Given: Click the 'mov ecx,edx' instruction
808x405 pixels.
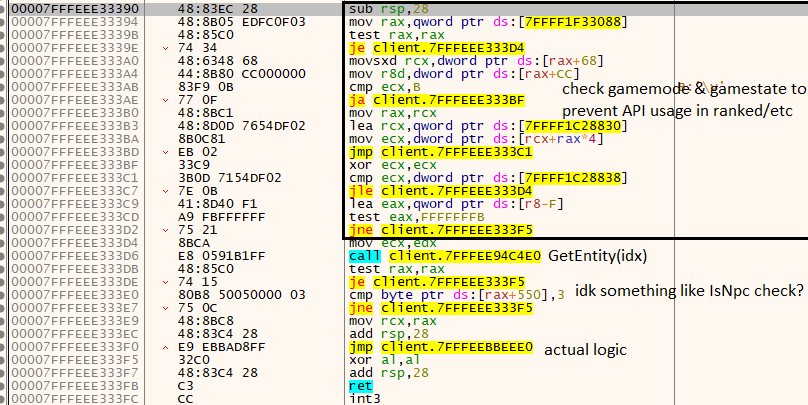Looking at the screenshot, I should point(393,243).
